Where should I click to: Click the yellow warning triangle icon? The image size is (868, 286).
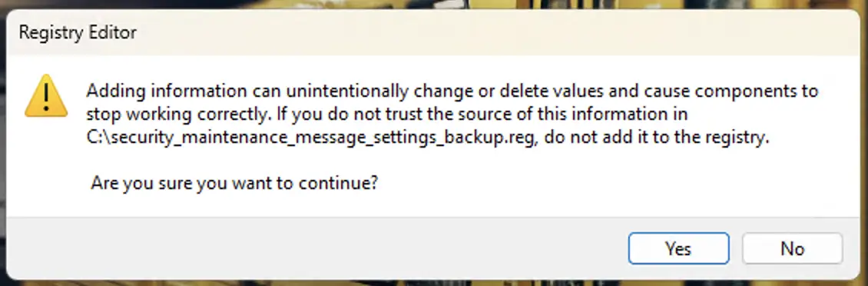coord(46,96)
